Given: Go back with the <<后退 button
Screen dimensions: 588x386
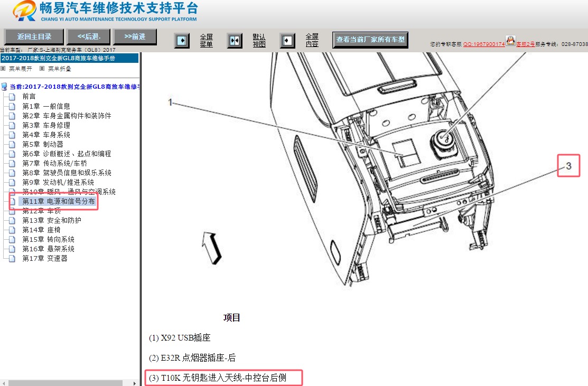Looking at the screenshot, I should [x=89, y=37].
